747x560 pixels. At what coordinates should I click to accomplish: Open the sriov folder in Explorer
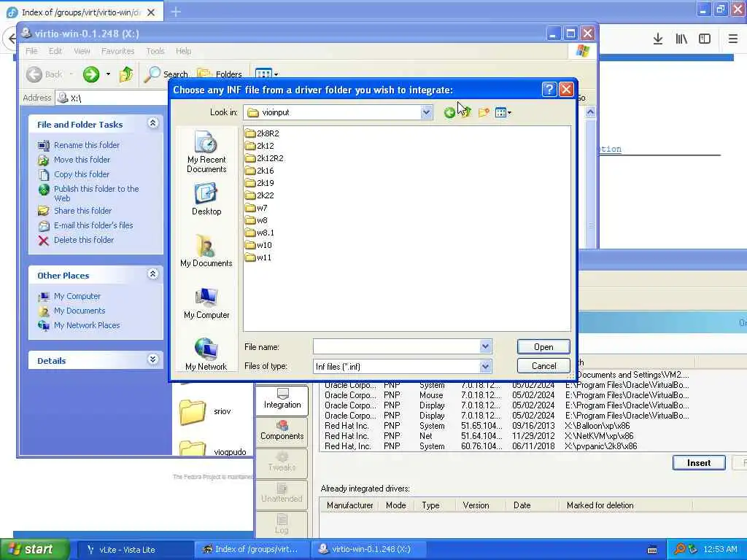tap(205, 411)
